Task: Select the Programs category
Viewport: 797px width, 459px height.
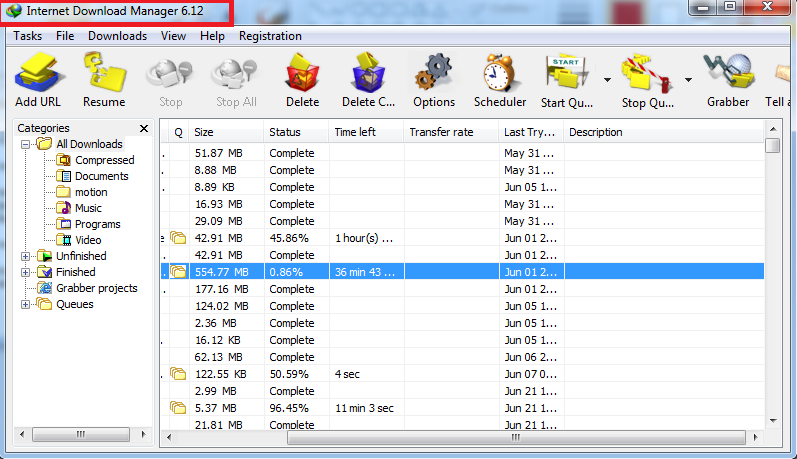Action: (98, 224)
